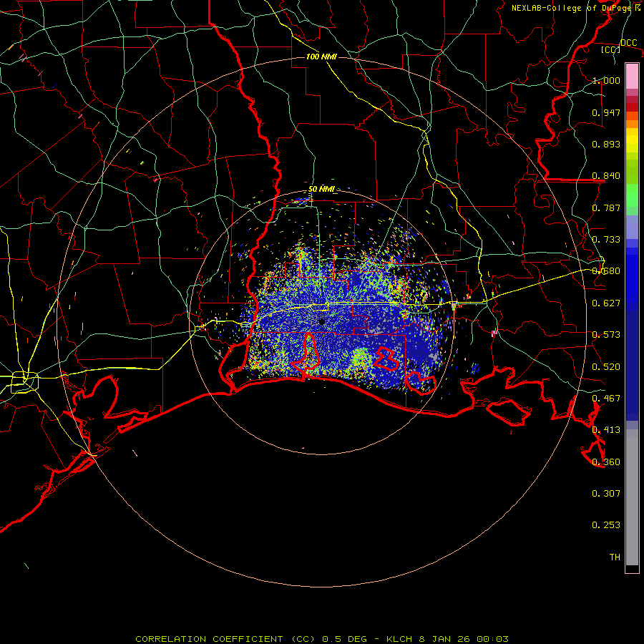Click the 0.360 color scale value
The width and height of the screenshot is (644, 644).
606,462
